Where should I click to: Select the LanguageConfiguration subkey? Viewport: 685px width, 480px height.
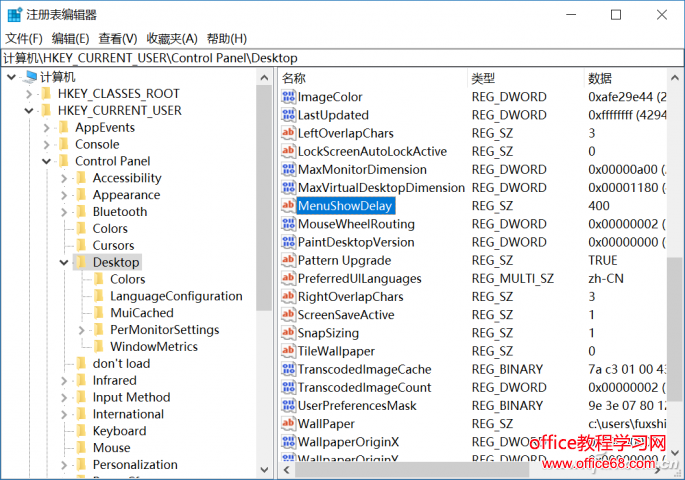176,296
